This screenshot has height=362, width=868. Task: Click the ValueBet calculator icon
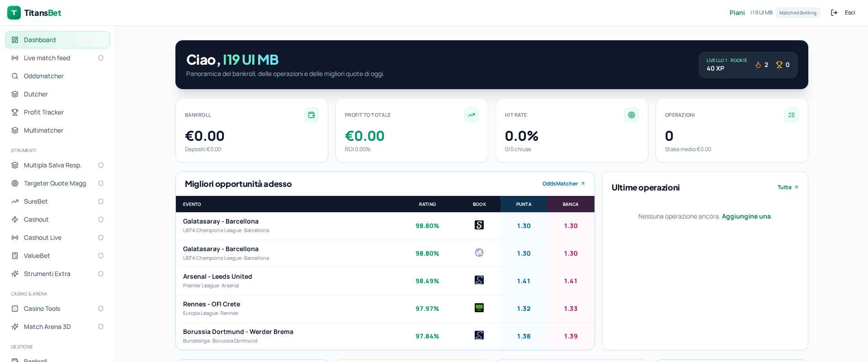pos(15,256)
